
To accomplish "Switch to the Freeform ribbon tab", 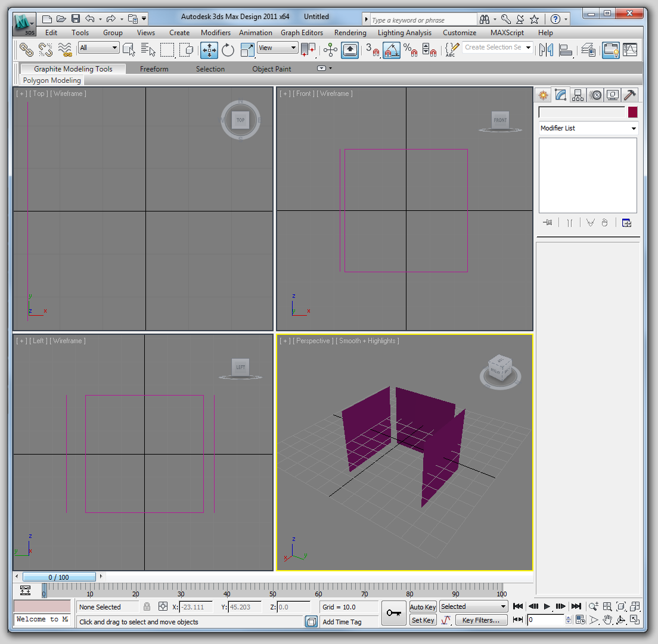I will pos(154,69).
